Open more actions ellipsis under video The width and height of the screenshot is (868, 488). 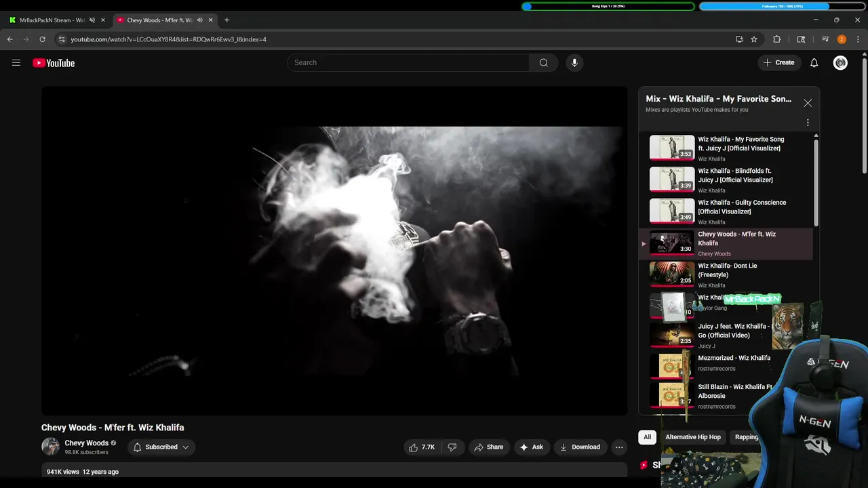pyautogui.click(x=618, y=447)
